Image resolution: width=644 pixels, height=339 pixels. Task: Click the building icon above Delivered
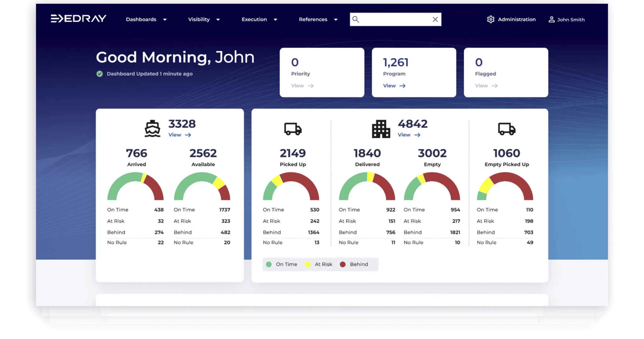[380, 128]
